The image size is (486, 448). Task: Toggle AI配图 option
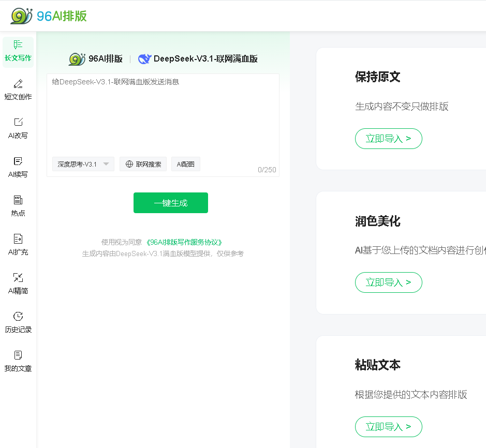pyautogui.click(x=186, y=164)
